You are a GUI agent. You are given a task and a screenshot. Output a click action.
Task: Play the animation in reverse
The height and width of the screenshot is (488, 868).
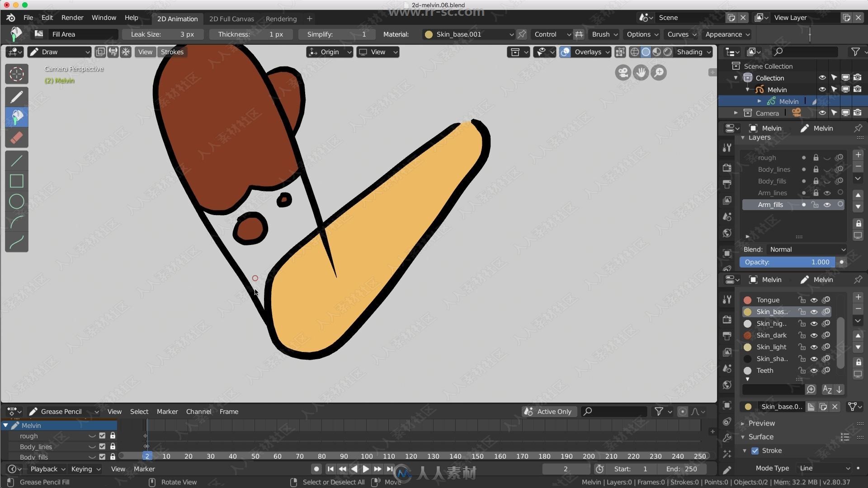(354, 469)
